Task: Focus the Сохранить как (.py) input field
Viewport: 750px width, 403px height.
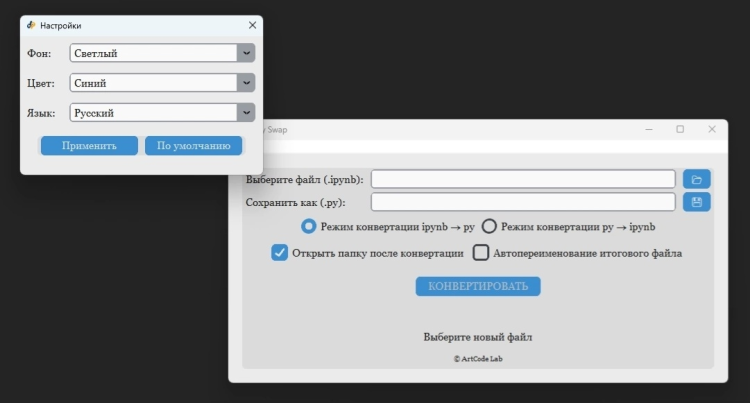Action: pyautogui.click(x=523, y=202)
